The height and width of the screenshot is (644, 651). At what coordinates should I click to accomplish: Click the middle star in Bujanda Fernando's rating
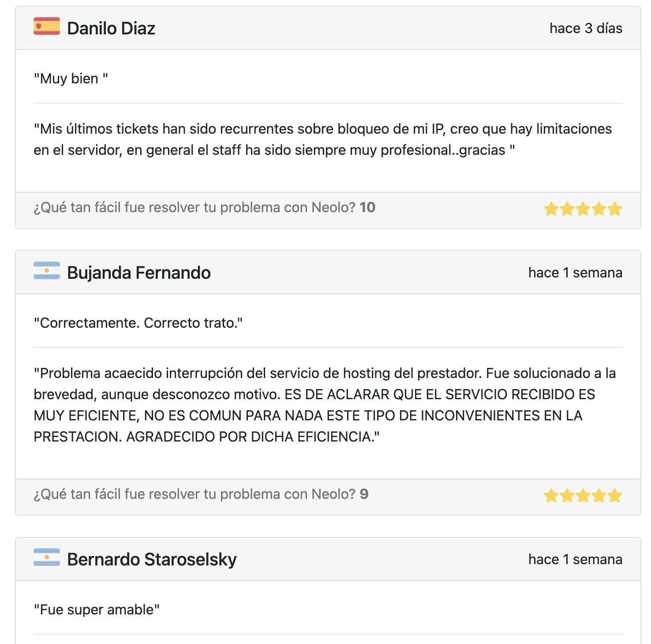[x=583, y=496]
